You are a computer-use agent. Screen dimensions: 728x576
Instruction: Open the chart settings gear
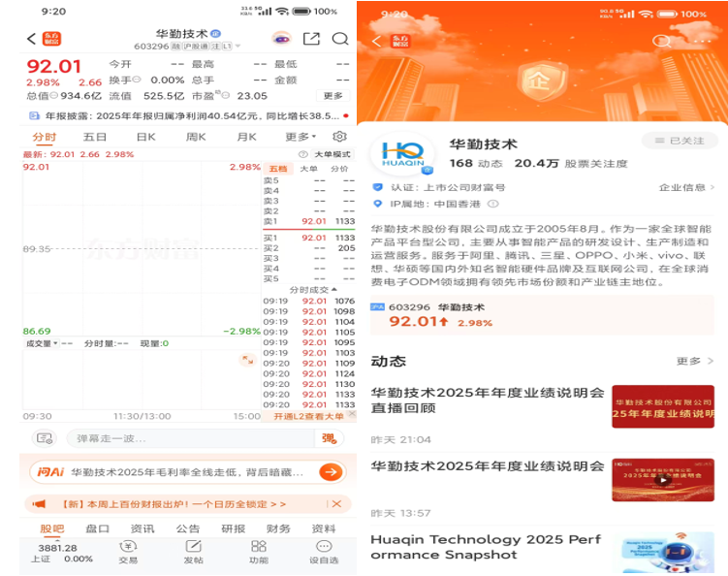click(x=340, y=137)
